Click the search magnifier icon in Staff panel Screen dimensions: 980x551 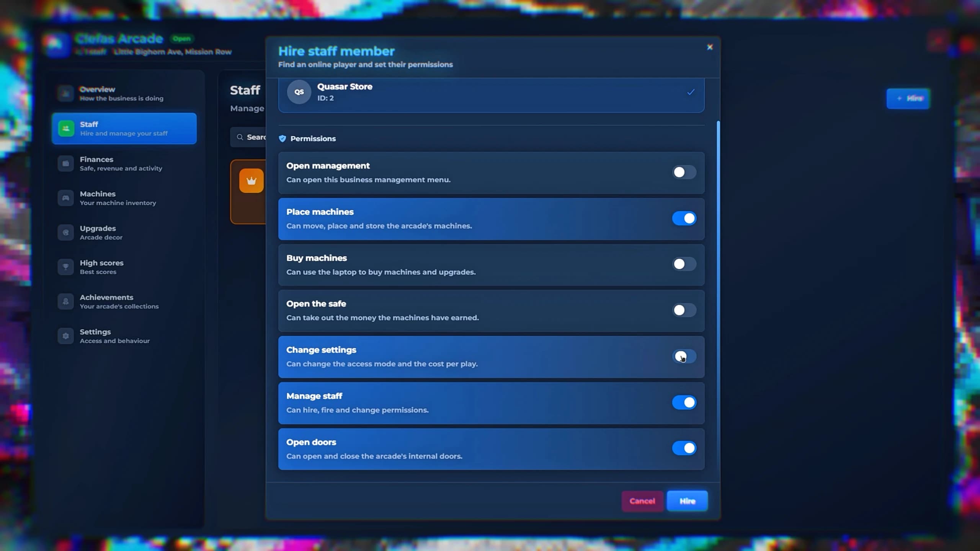click(x=240, y=137)
